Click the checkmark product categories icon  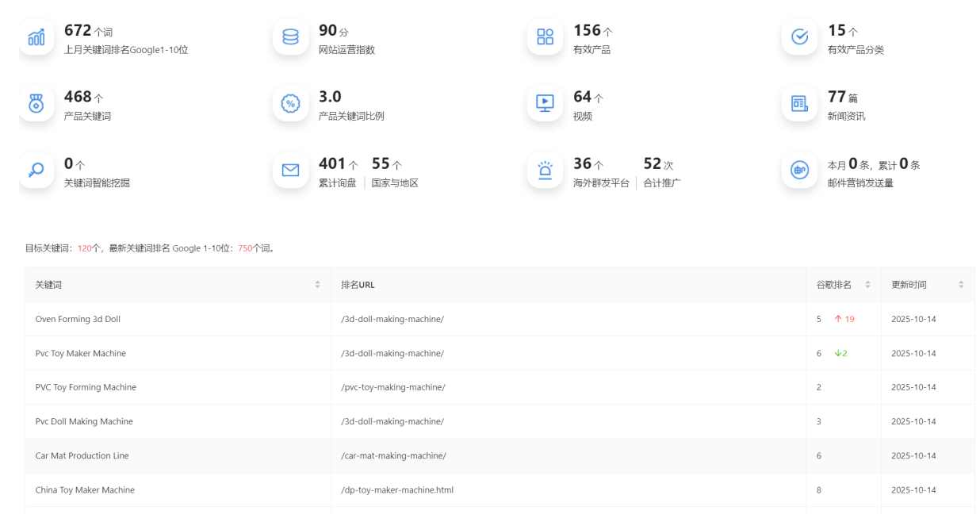tap(800, 37)
